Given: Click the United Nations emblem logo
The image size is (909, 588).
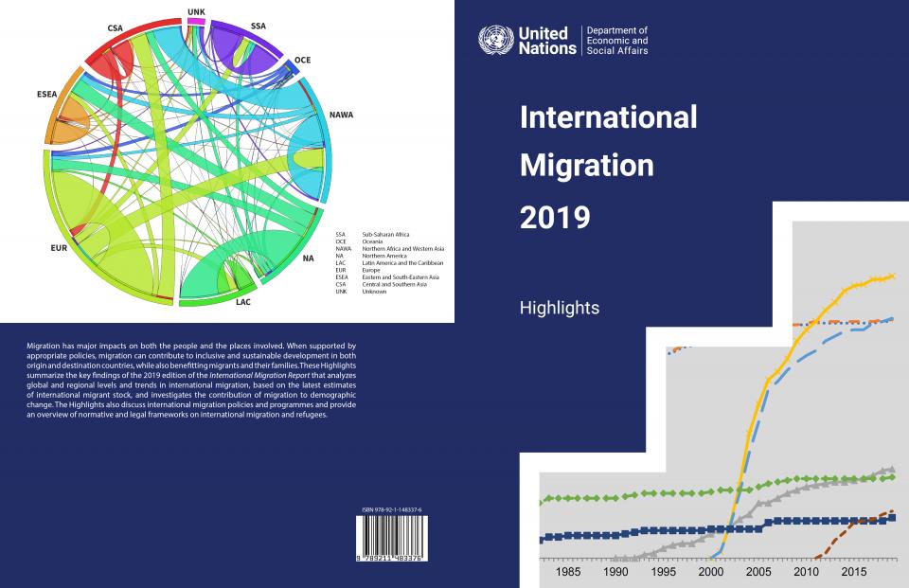Looking at the screenshot, I should pyautogui.click(x=495, y=40).
